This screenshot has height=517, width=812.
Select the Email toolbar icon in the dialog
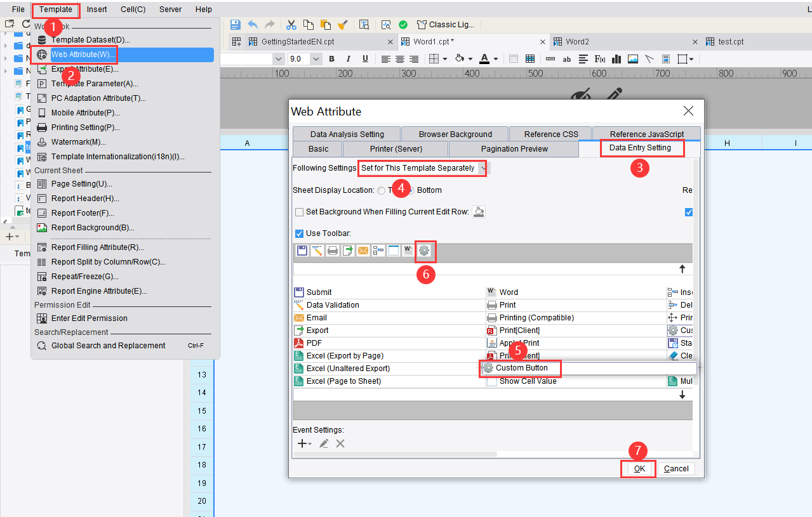(298, 317)
